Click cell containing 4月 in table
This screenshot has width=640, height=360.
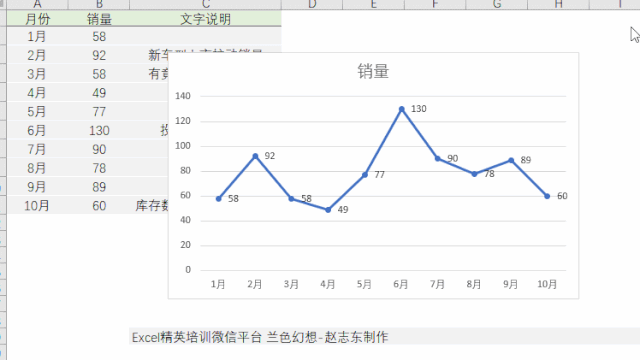(38, 93)
